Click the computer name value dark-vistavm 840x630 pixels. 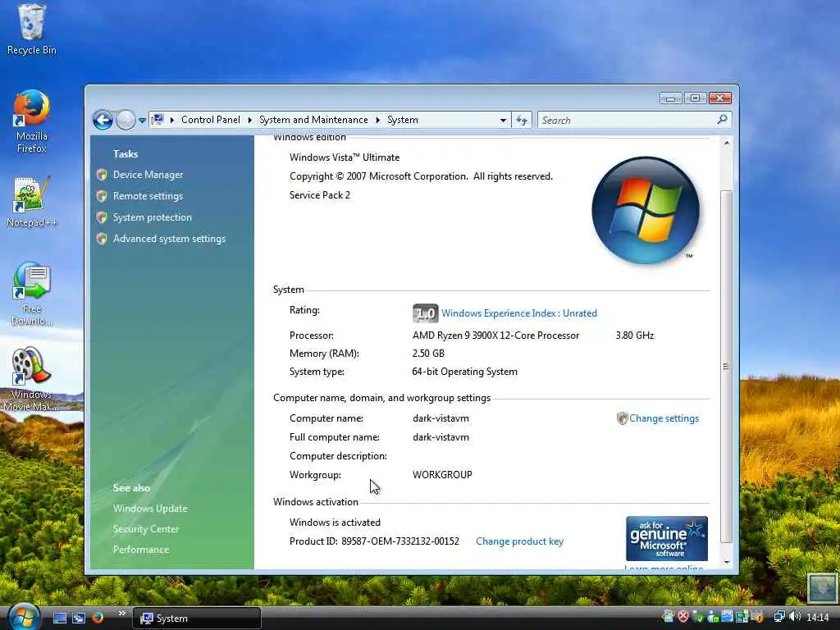(441, 418)
